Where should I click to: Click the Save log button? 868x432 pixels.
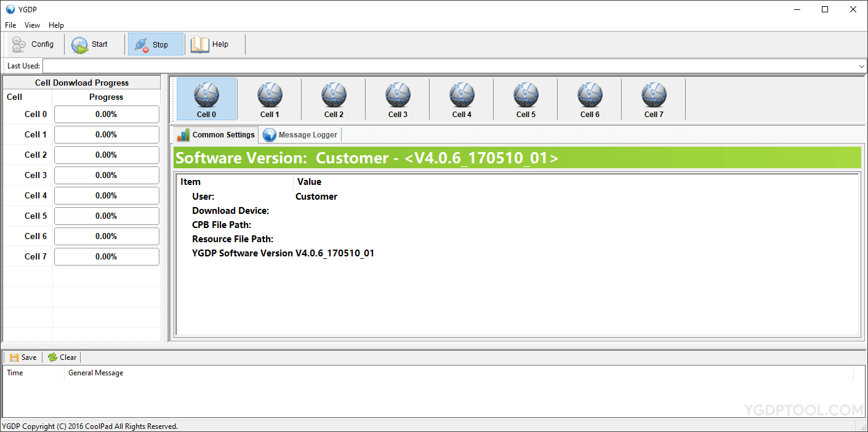[x=23, y=357]
